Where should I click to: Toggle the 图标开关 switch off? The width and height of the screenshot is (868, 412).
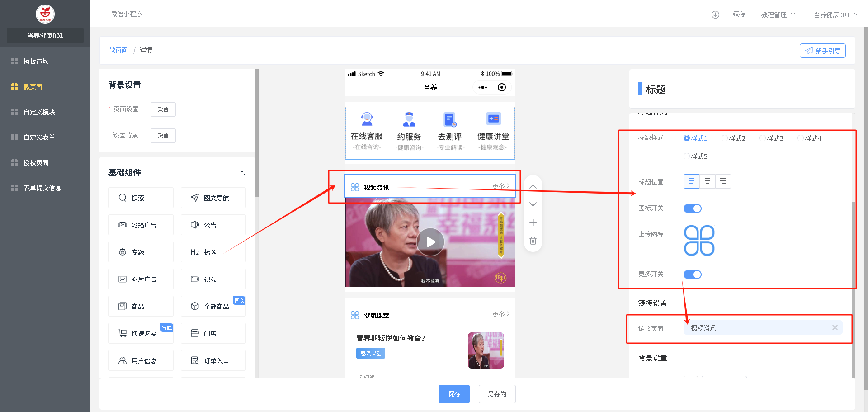click(692, 208)
